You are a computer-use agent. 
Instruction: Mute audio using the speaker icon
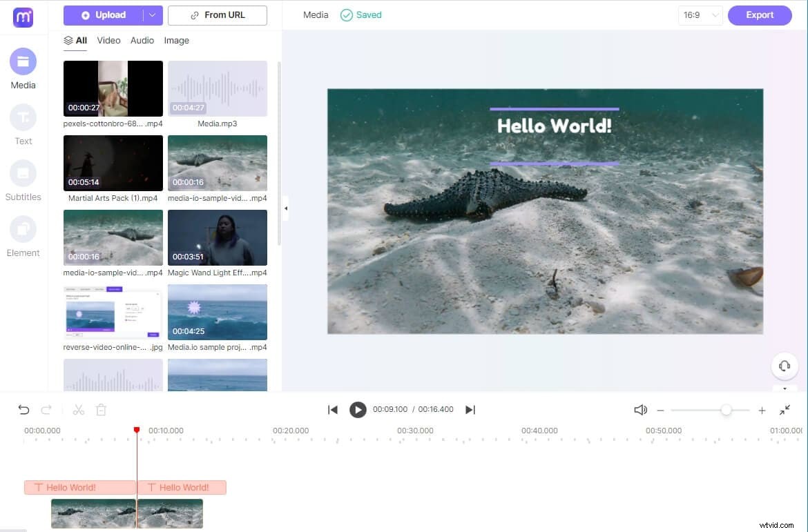click(640, 409)
